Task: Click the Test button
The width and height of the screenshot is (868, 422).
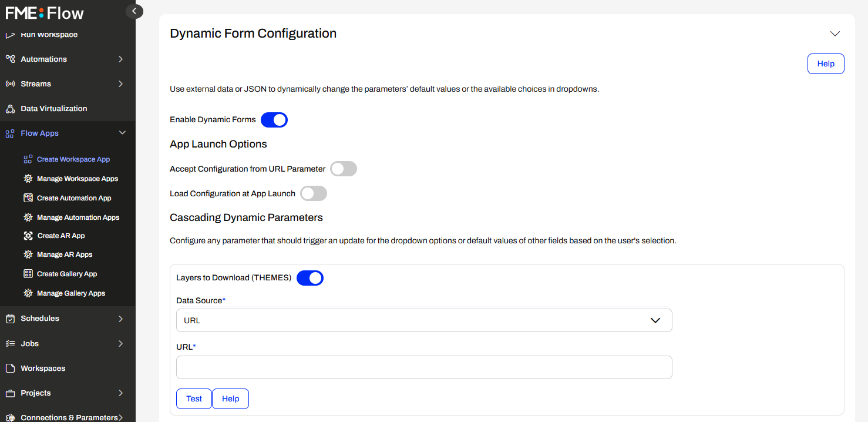Action: 194,398
